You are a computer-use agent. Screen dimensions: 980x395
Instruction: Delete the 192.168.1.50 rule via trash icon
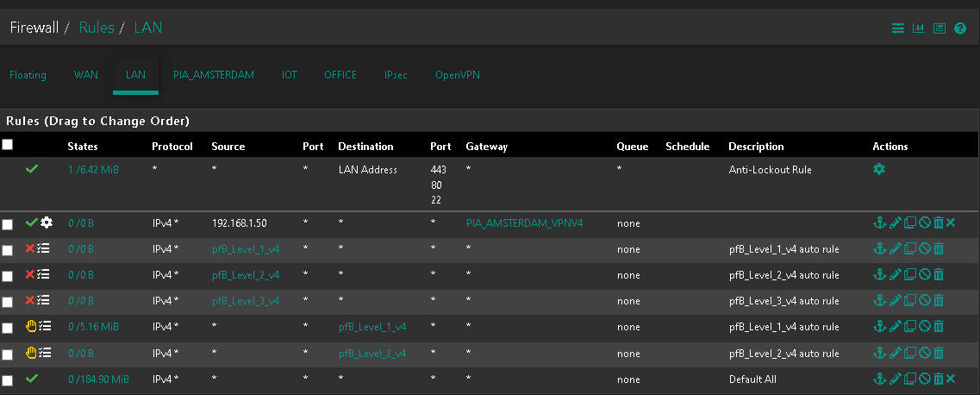(938, 223)
